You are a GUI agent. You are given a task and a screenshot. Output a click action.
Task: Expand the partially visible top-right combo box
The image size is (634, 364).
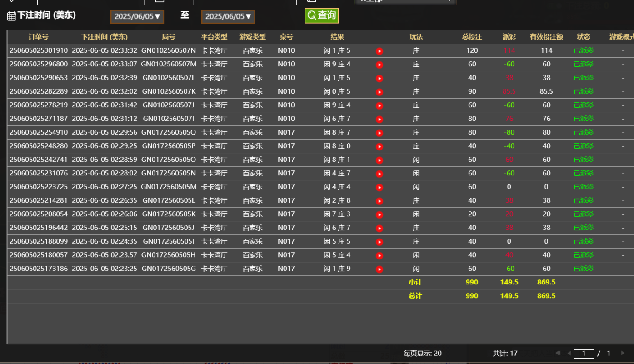[x=405, y=2]
